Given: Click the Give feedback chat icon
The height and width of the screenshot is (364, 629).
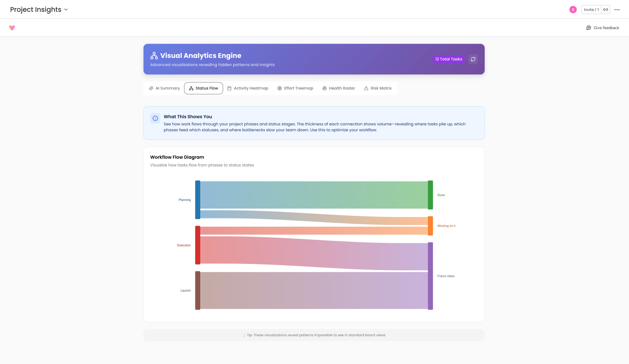Looking at the screenshot, I should 588,28.
